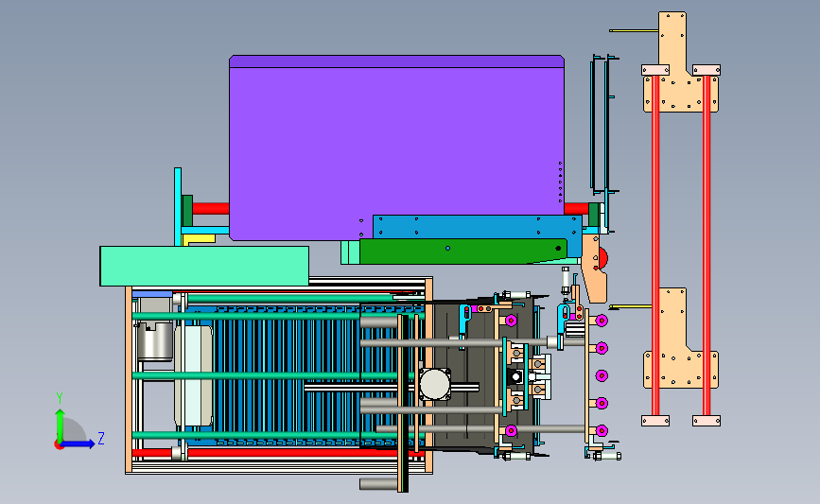Select the tall cyan vertical bracket

(178, 206)
